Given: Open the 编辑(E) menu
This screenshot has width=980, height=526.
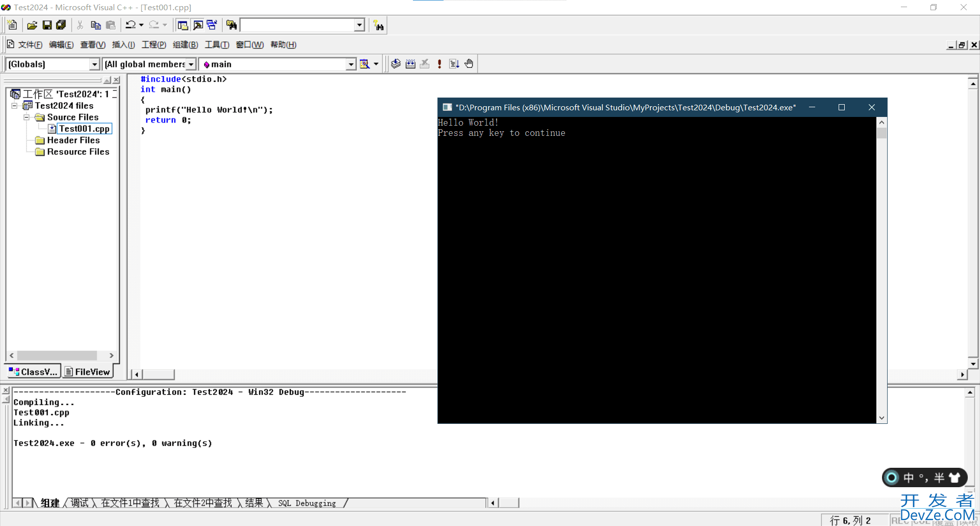Looking at the screenshot, I should pos(61,45).
